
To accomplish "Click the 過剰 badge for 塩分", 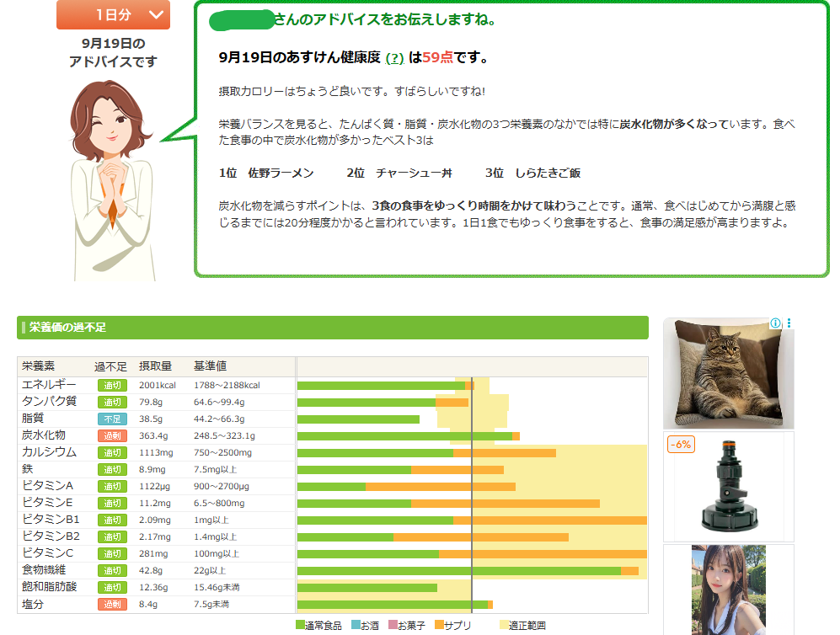I will (112, 604).
